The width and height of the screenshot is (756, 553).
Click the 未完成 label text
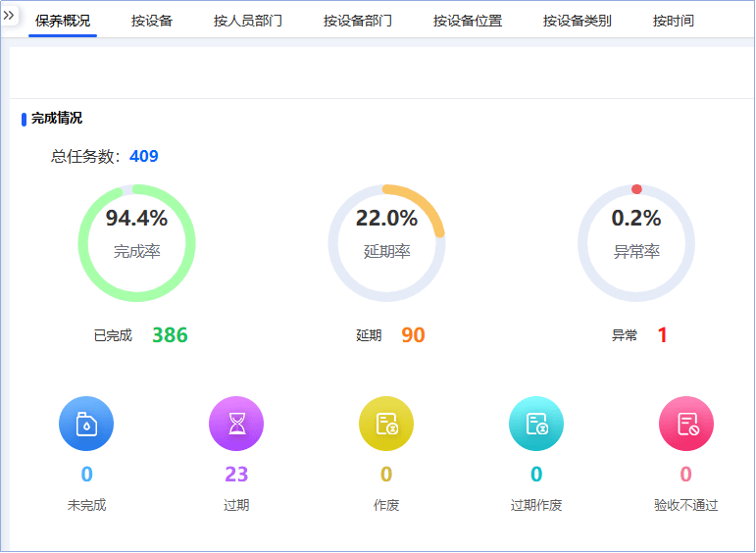click(86, 505)
